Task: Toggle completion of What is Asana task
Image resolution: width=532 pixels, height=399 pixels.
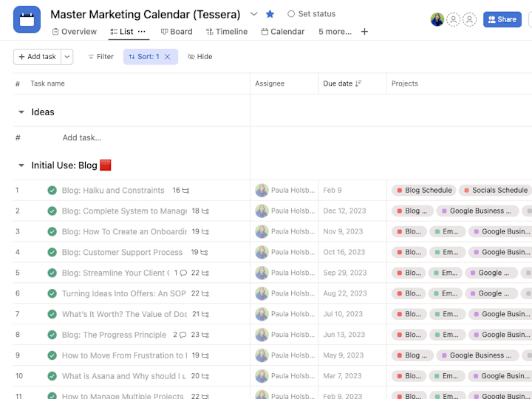Action: [x=52, y=376]
